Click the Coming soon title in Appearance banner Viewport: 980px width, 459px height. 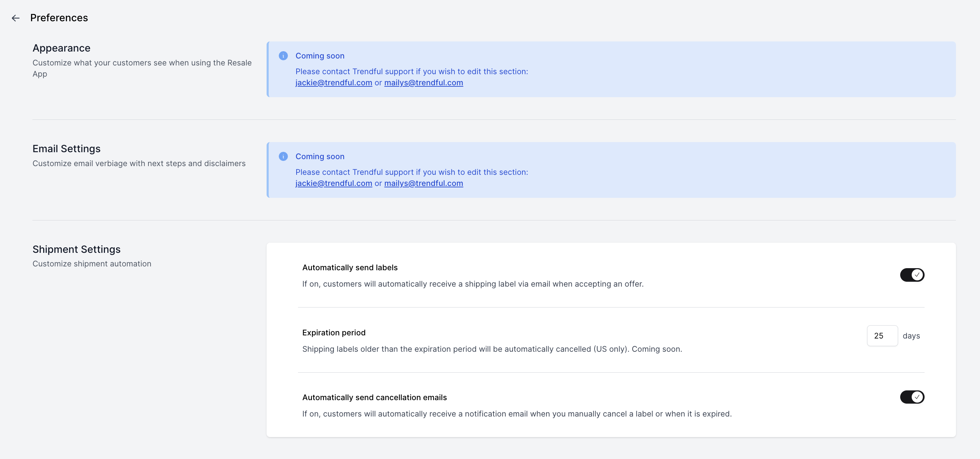pos(320,56)
